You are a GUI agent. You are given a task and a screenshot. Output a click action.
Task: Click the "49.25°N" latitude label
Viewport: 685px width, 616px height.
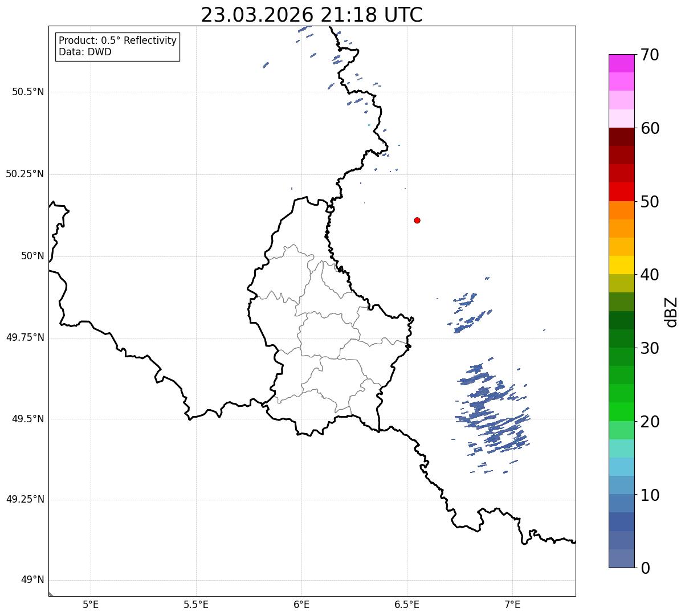(x=25, y=500)
